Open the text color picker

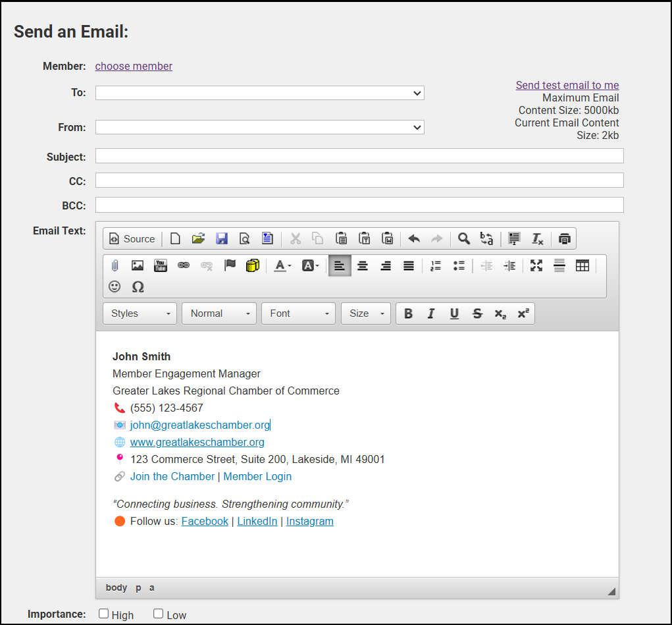(x=282, y=265)
